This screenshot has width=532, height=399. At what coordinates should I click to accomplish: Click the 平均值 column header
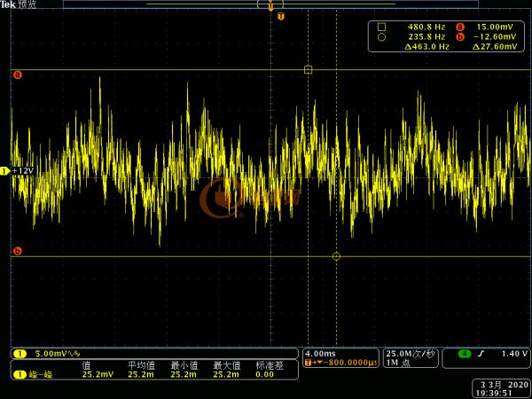click(141, 365)
